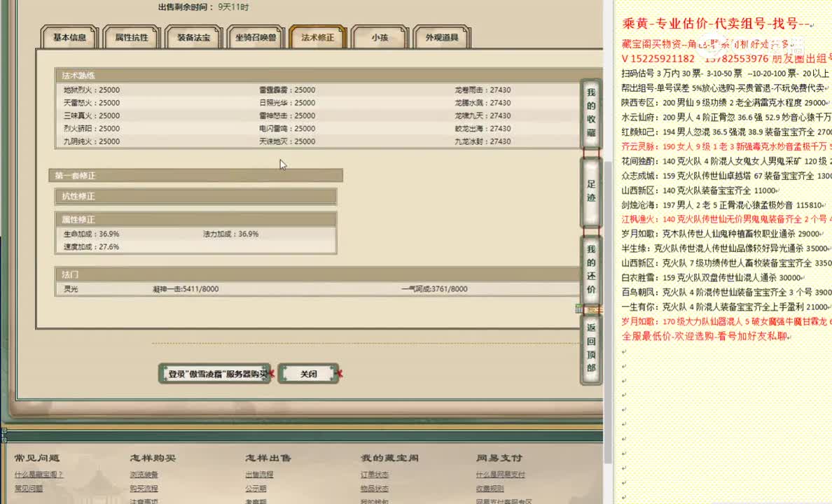The width and height of the screenshot is (832, 504).
Task: Open the 浏览装备 footer link
Action: [144, 475]
